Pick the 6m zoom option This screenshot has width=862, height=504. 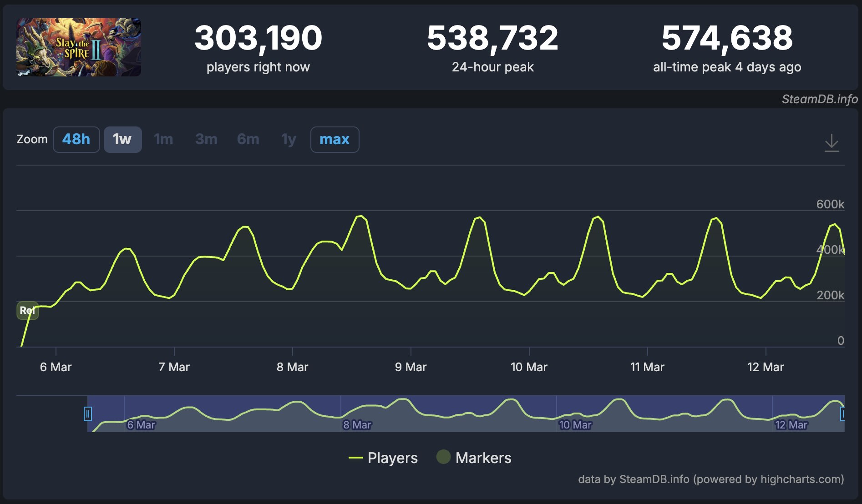click(248, 139)
